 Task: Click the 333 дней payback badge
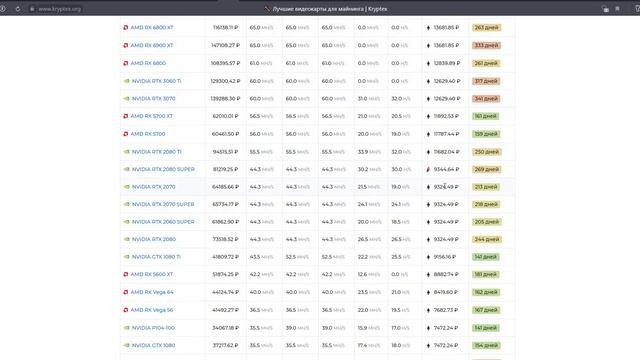[x=487, y=45]
